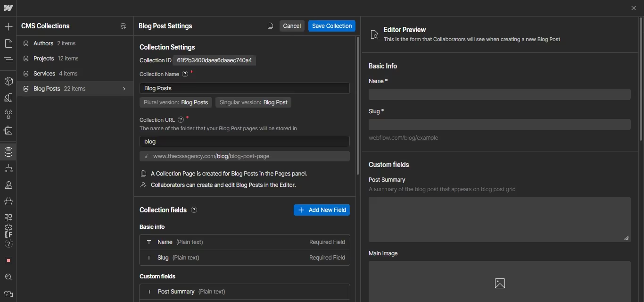Open the Services collection
Screen dimensions: 644x302
coord(75,74)
